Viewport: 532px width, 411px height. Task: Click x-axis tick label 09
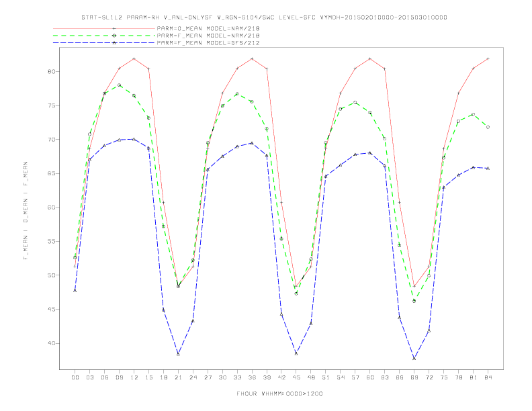(119, 377)
